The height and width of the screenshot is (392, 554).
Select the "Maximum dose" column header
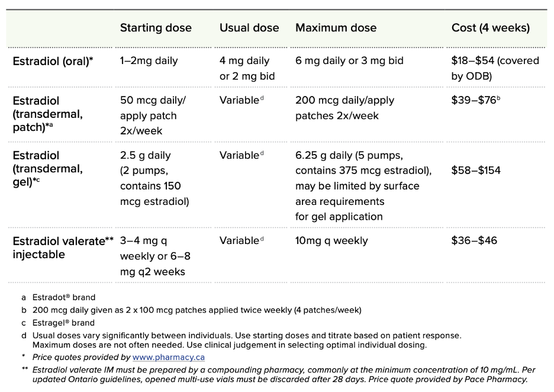(x=336, y=28)
